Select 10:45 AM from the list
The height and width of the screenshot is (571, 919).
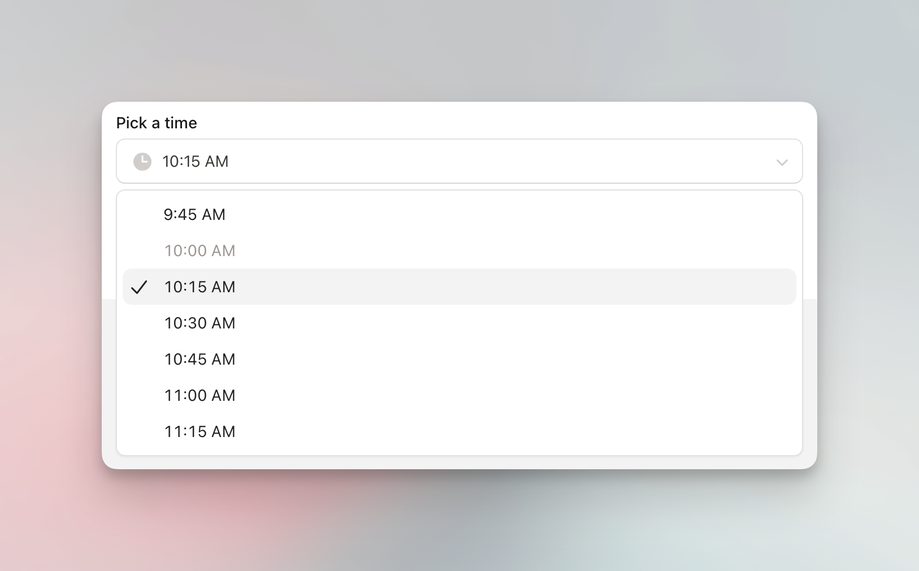pos(460,359)
